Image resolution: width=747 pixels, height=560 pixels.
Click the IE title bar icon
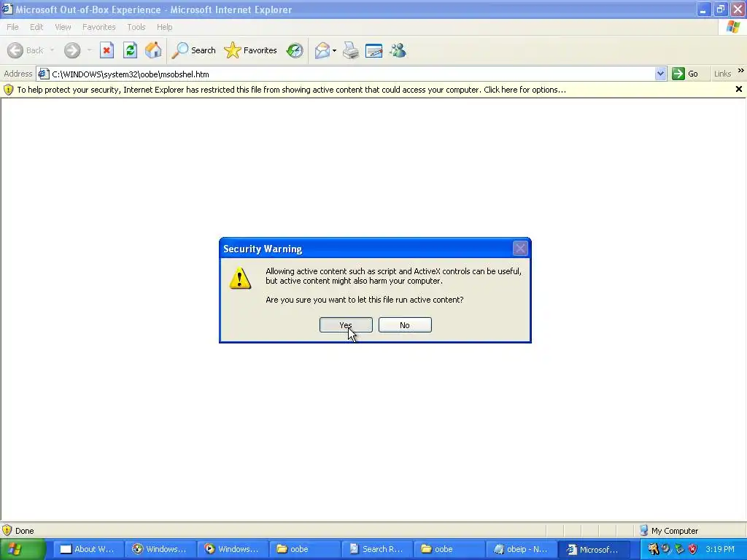(7, 9)
